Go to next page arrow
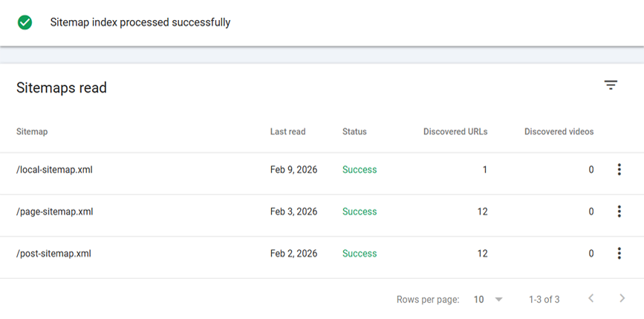 622,299
